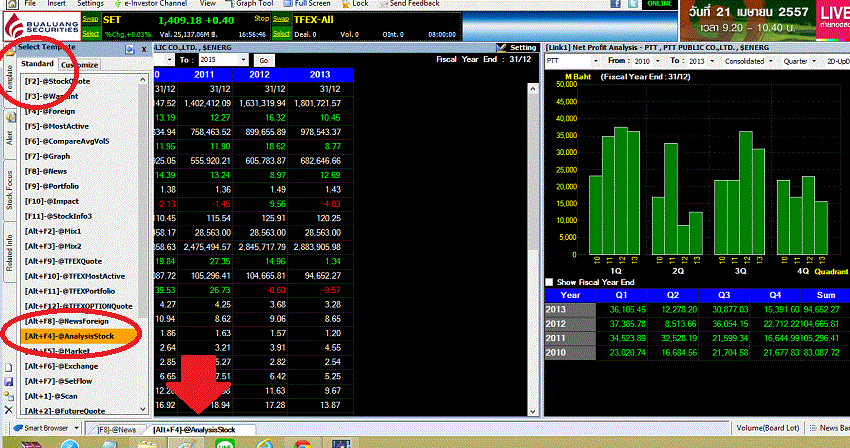
Task: Open the Smart Browser icon
Action: point(18,428)
